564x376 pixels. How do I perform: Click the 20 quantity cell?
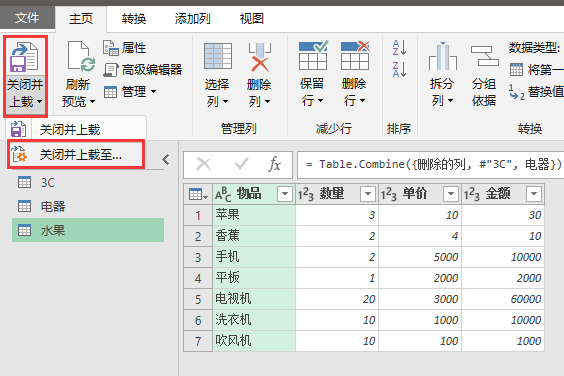click(x=337, y=299)
